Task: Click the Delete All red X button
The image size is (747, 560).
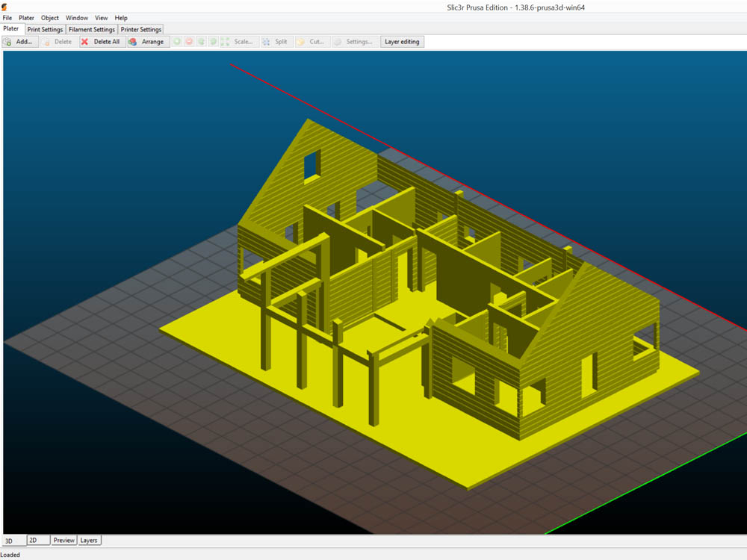Action: point(100,42)
